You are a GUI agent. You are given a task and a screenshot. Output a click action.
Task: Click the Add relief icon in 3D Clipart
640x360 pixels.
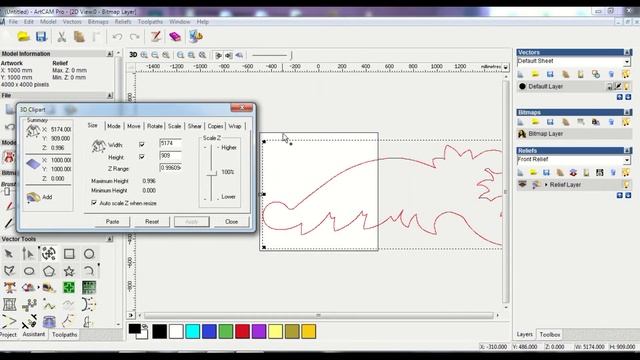coord(33,197)
